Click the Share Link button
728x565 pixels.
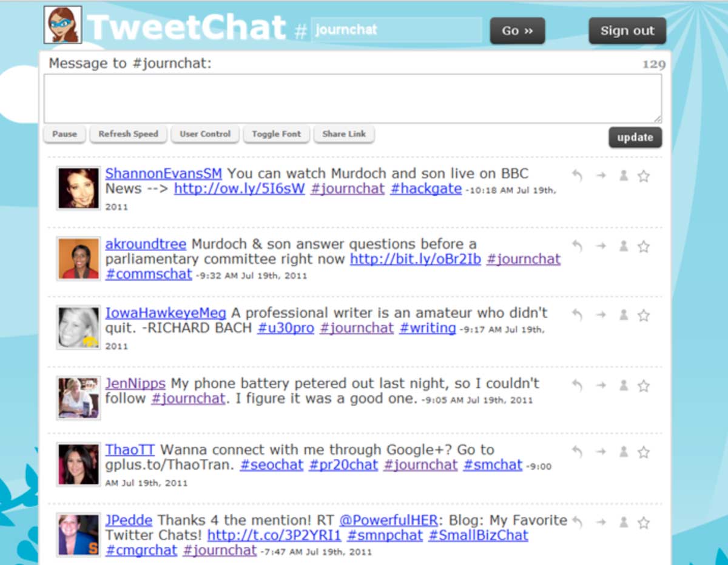(x=344, y=134)
